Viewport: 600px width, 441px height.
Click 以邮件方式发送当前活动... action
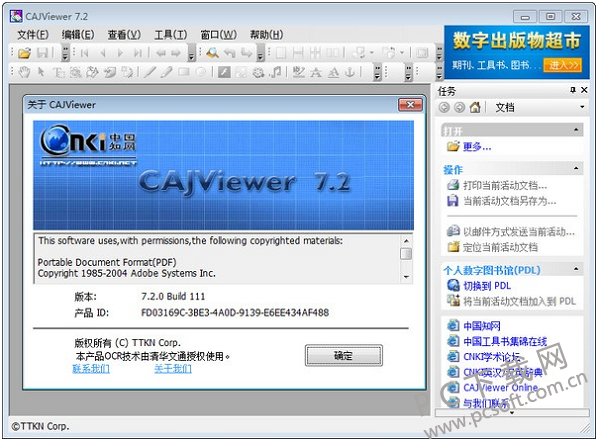click(x=519, y=232)
